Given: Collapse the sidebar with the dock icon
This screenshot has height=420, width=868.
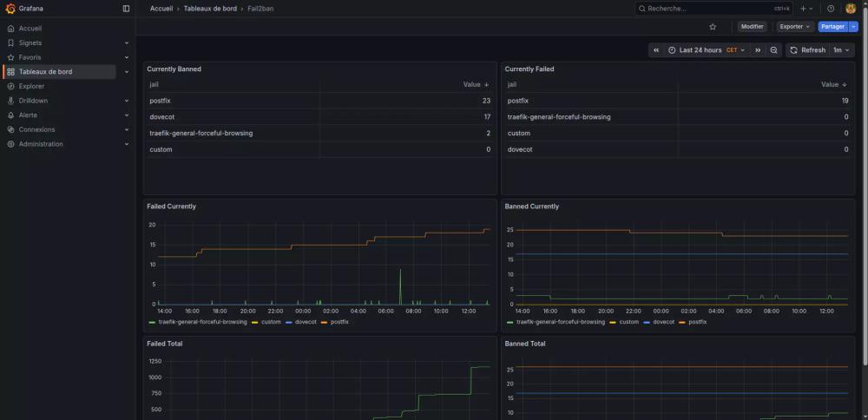Looking at the screenshot, I should tap(126, 9).
